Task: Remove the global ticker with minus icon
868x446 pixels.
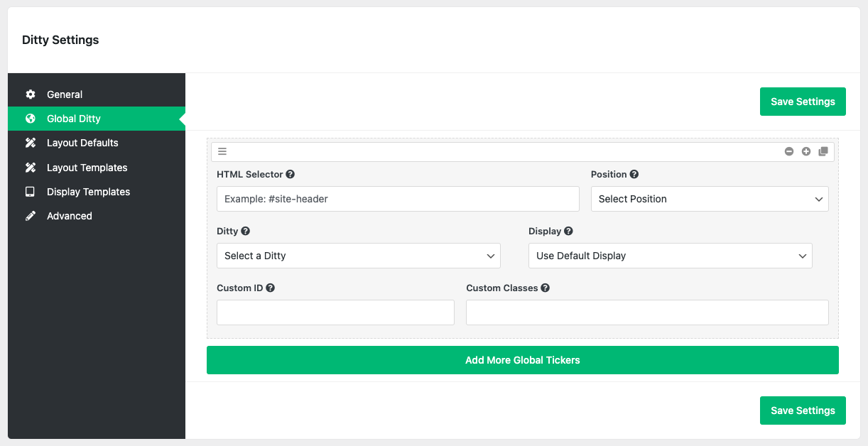Action: tap(789, 151)
